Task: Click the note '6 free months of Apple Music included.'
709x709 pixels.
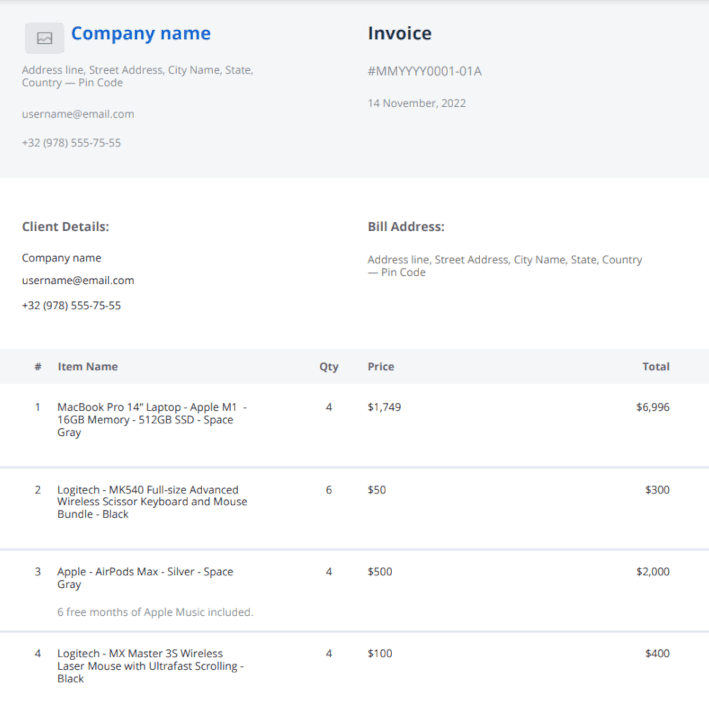Action: coord(155,612)
